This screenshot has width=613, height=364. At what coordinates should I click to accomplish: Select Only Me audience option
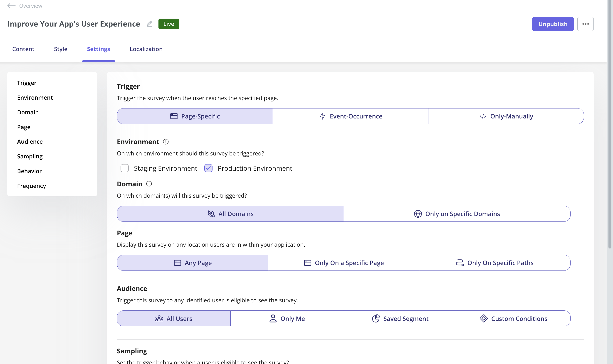(287, 318)
